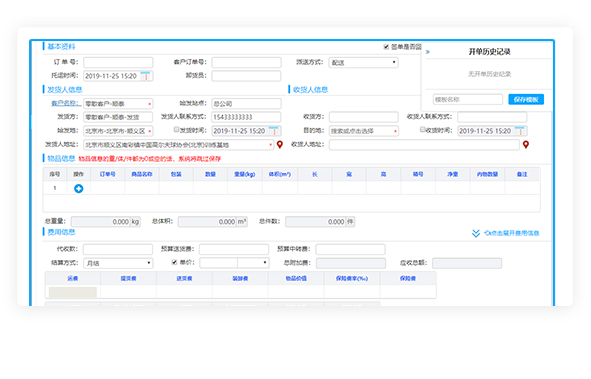Click 代收款 input field

click(118, 249)
